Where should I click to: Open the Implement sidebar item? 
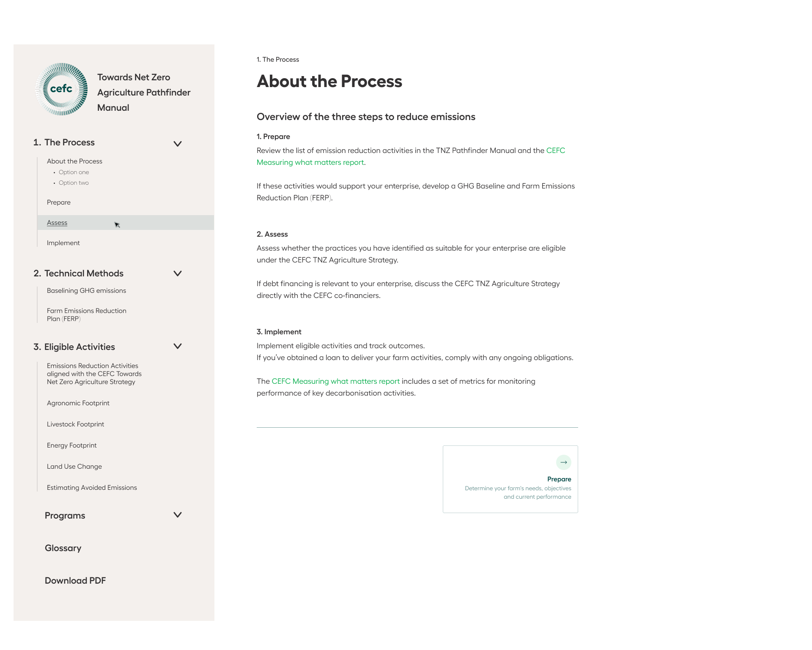pos(63,243)
